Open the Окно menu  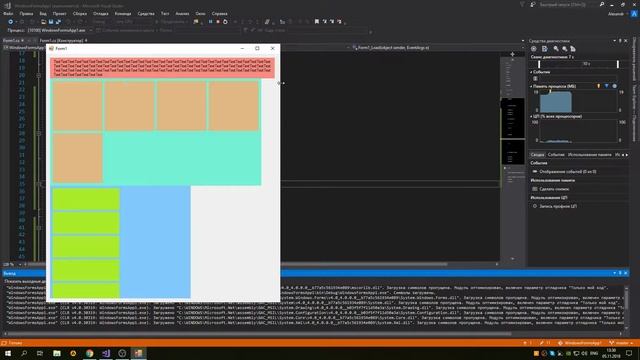pos(200,13)
